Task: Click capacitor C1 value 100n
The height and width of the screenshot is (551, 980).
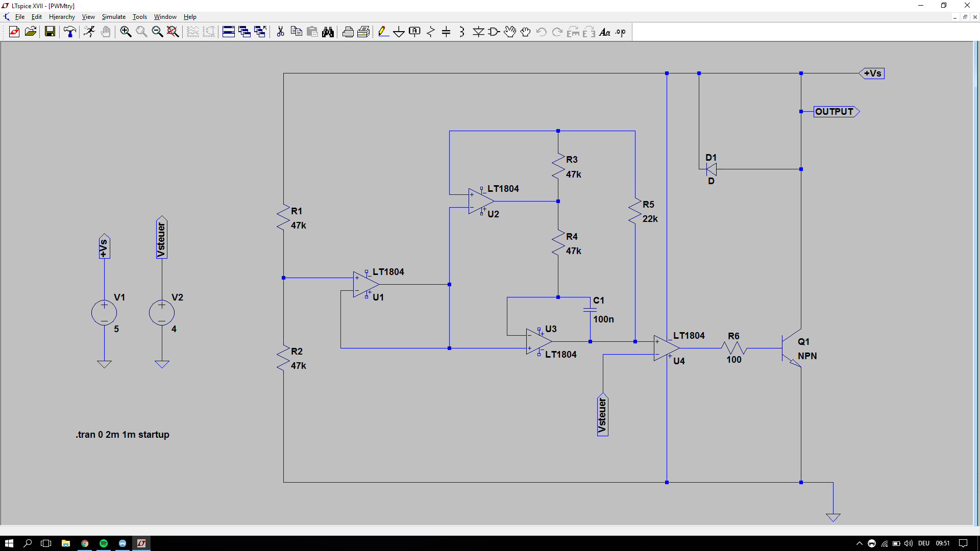Action: tap(603, 319)
